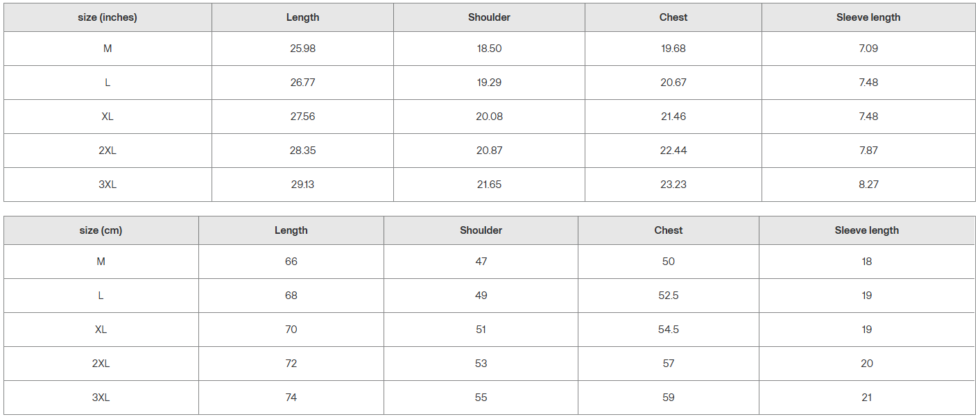Select the 21.65 shoulder value
980x417 pixels.
pos(489,185)
